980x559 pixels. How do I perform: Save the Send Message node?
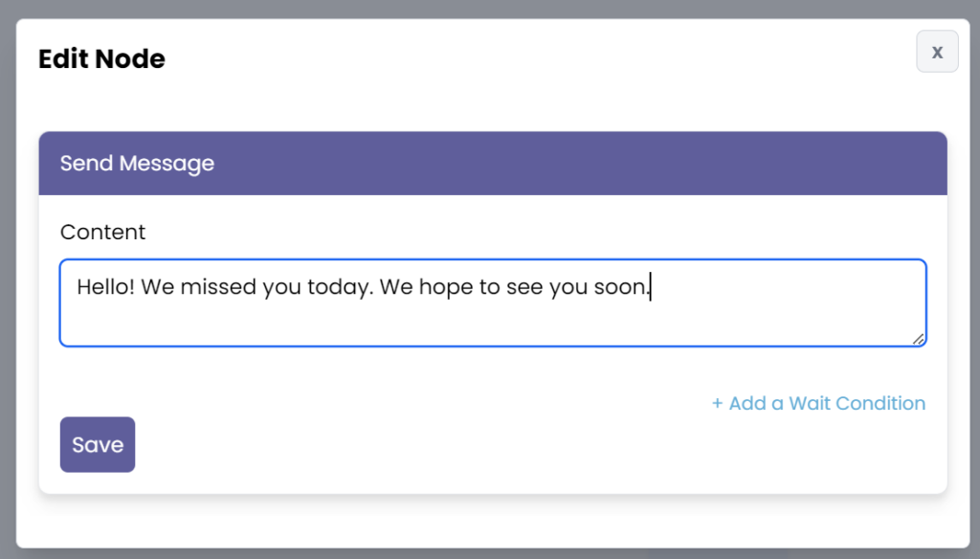[98, 444]
